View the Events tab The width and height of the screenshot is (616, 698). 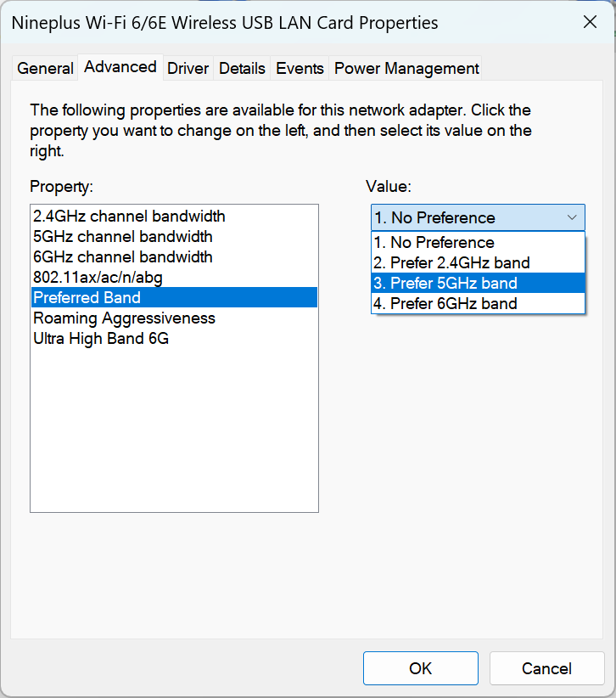(300, 69)
